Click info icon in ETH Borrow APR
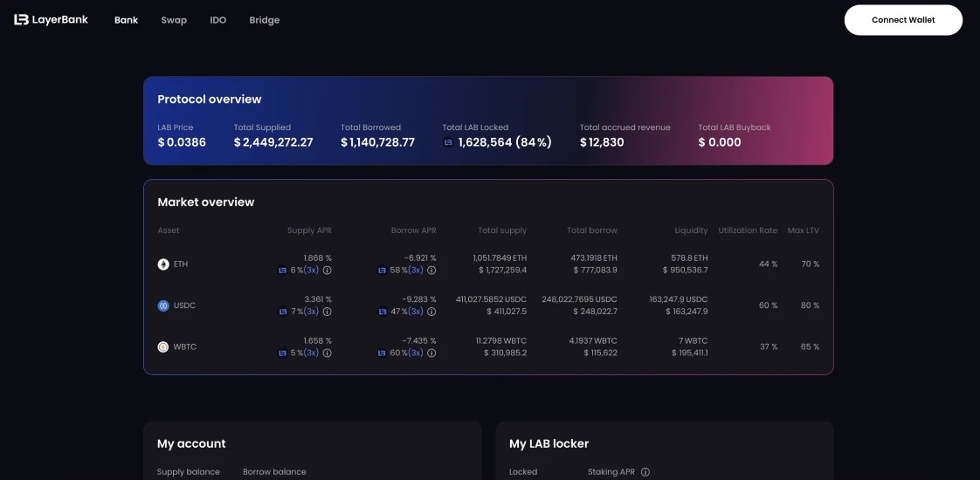This screenshot has width=980, height=480. (431, 271)
